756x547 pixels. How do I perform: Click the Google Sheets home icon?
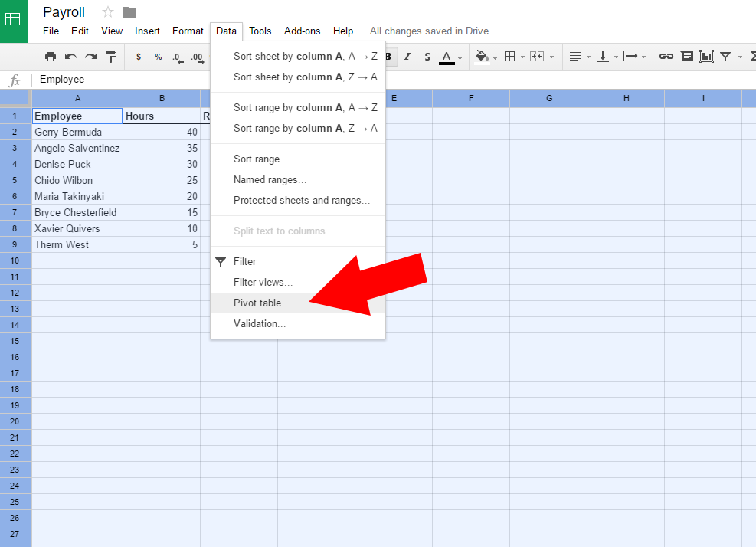click(x=13, y=20)
